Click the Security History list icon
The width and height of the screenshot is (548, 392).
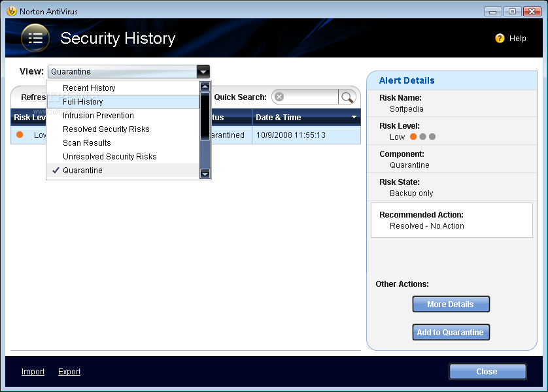tap(35, 38)
